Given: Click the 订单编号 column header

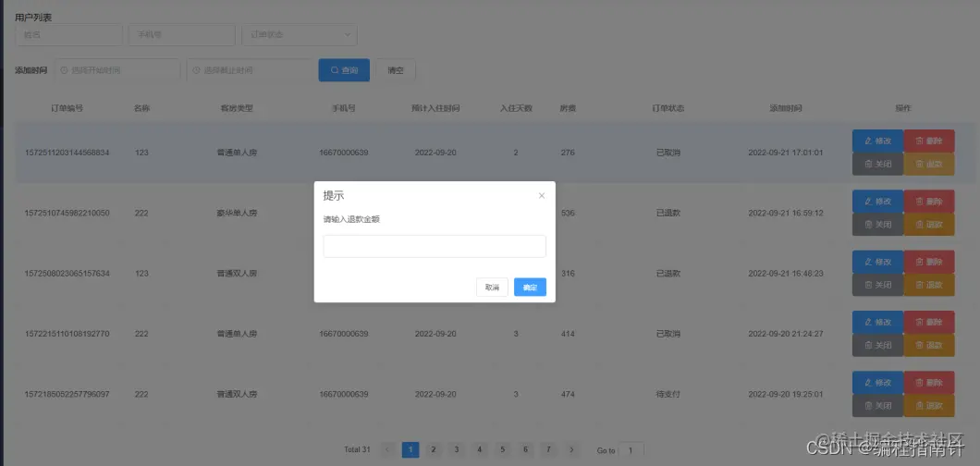Looking at the screenshot, I should 67,108.
